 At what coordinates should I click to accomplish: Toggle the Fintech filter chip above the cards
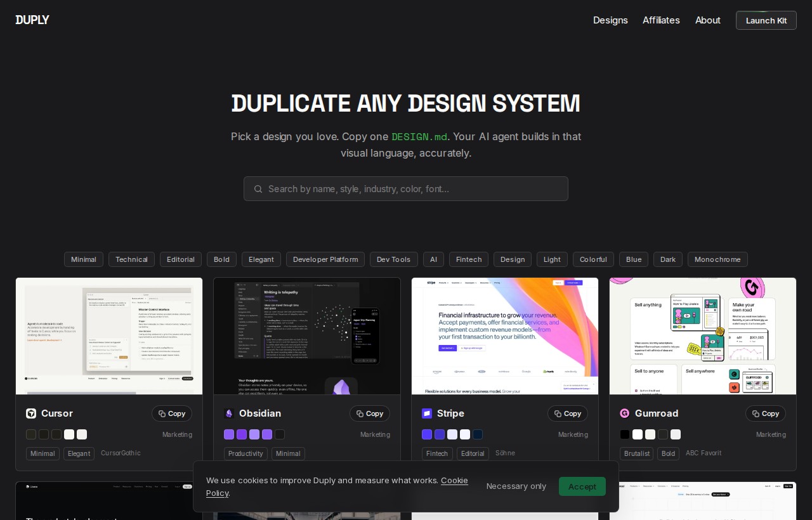pyautogui.click(x=469, y=259)
